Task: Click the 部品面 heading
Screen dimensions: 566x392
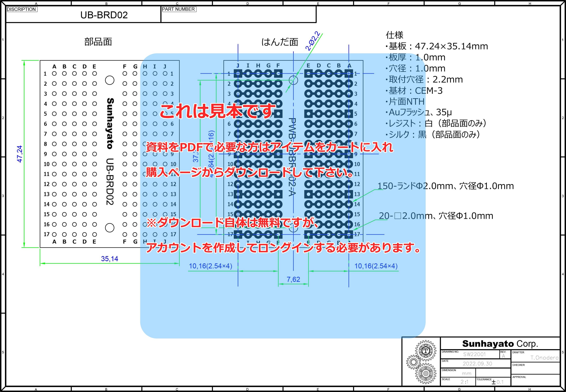Action: [x=98, y=42]
